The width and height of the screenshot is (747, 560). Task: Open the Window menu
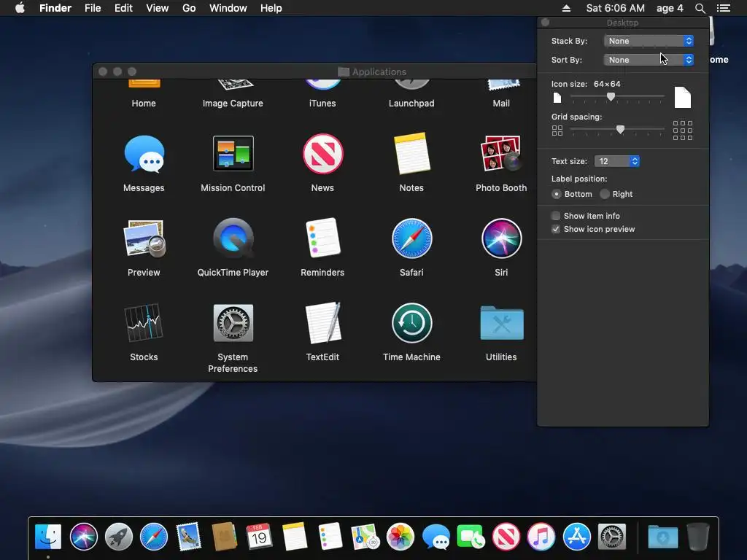pos(228,8)
